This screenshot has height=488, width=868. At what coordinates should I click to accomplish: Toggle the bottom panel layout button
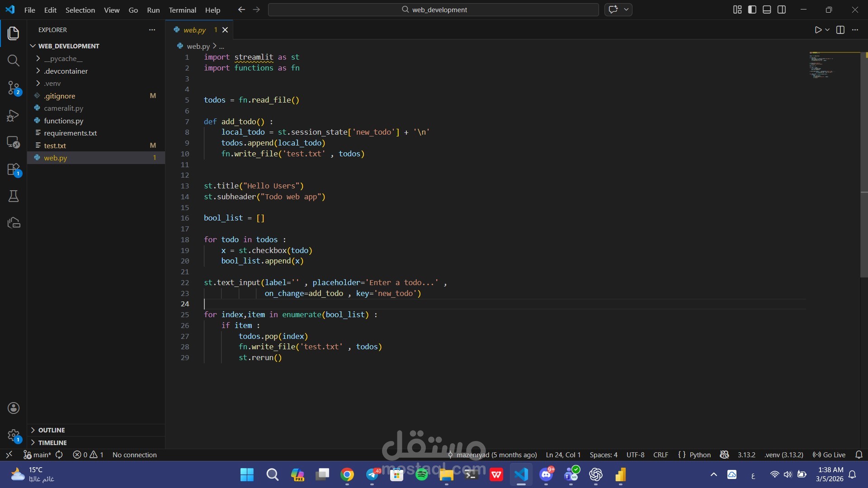pos(767,9)
